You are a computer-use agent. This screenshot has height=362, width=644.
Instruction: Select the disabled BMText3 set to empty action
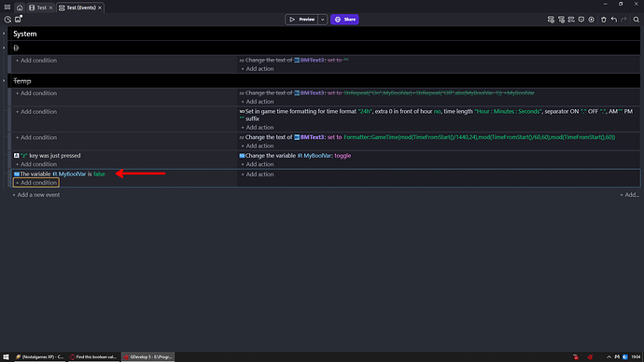tap(294, 61)
